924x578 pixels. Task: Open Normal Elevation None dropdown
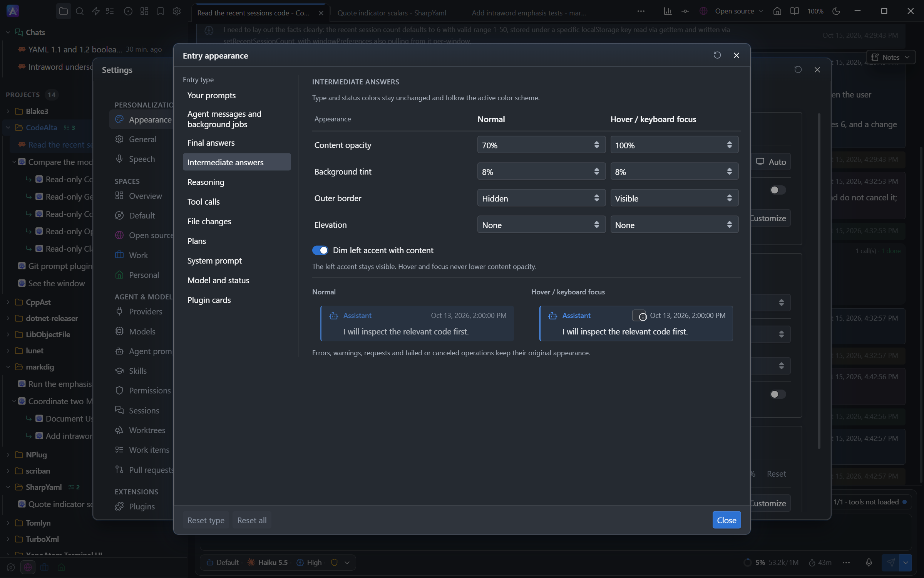[x=541, y=225]
